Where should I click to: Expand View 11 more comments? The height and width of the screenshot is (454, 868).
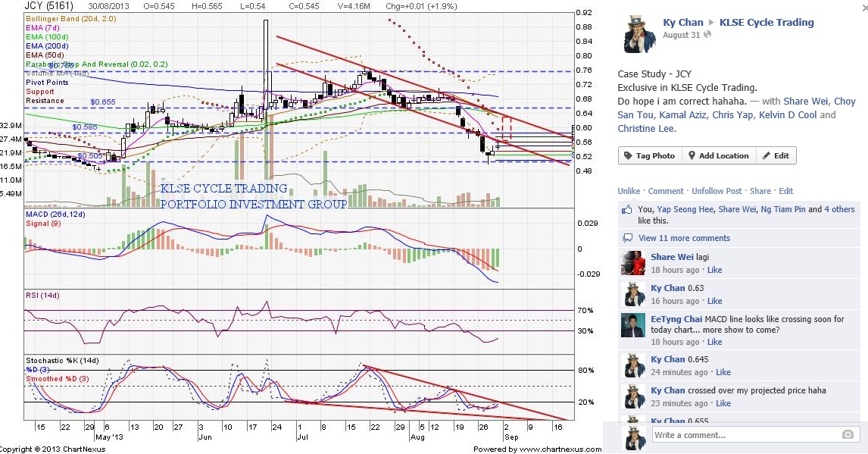pyautogui.click(x=684, y=238)
